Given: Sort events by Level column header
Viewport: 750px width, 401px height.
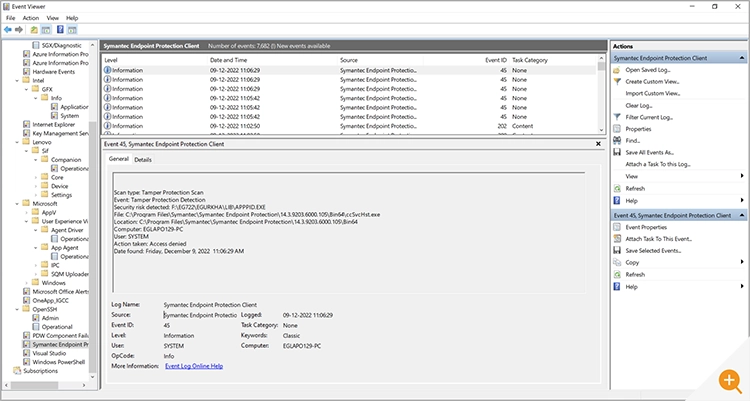Looking at the screenshot, I should [x=154, y=60].
